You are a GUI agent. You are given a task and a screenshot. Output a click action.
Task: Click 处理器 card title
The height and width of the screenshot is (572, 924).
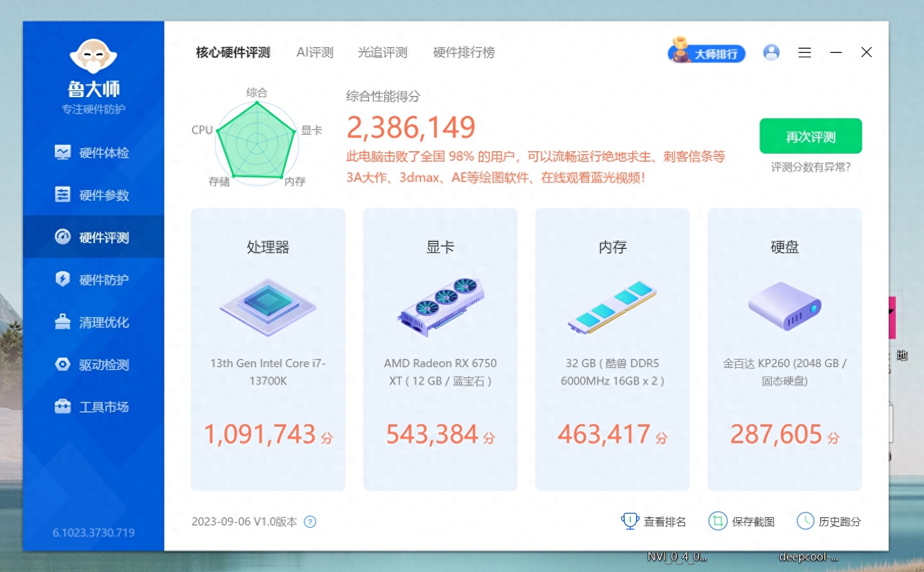[x=268, y=247]
